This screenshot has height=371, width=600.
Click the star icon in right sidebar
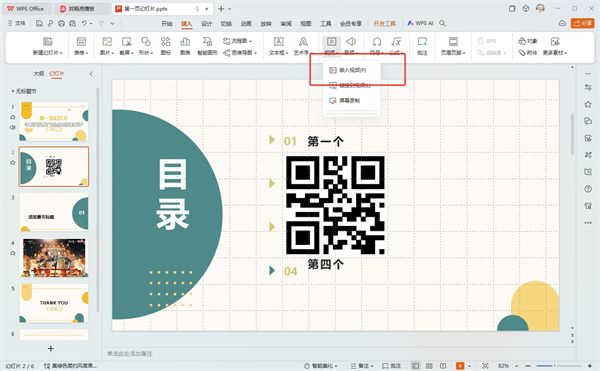tap(588, 104)
